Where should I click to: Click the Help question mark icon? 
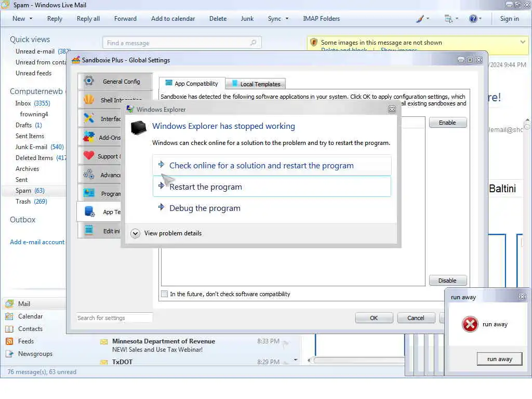(x=473, y=19)
